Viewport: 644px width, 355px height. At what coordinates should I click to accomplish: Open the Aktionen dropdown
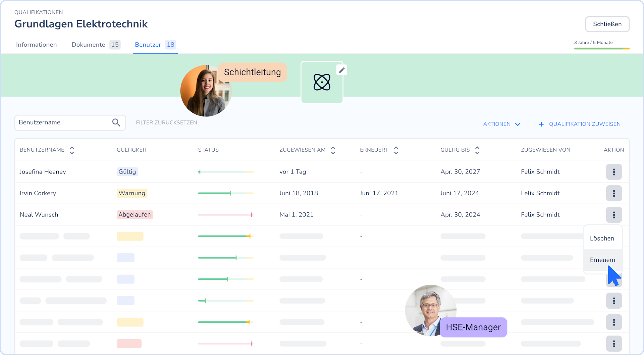[501, 124]
